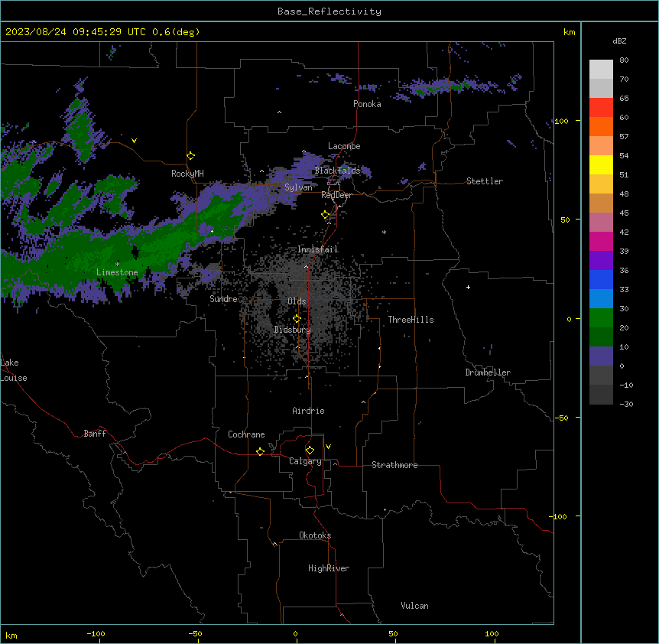Select the yellow diamond radar marker above Didsbury
The width and height of the screenshot is (659, 644).
coord(297,319)
